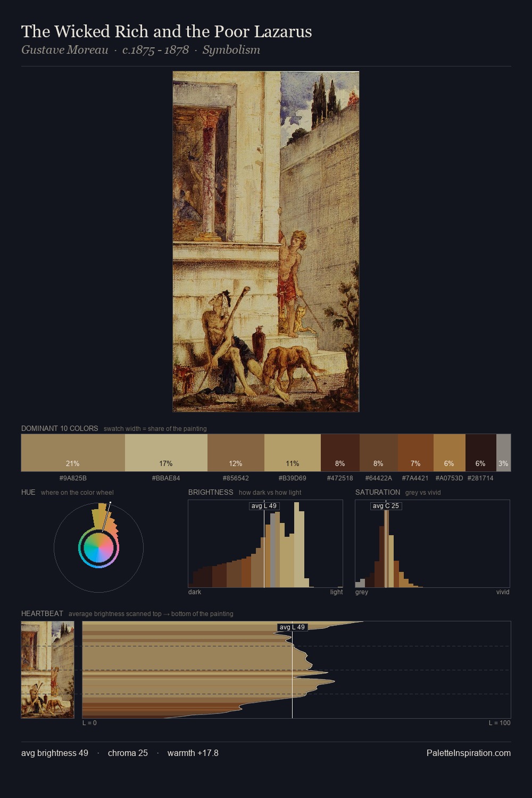Click the 'light' axis label under Brightness
This screenshot has height=798, width=532.
click(336, 592)
